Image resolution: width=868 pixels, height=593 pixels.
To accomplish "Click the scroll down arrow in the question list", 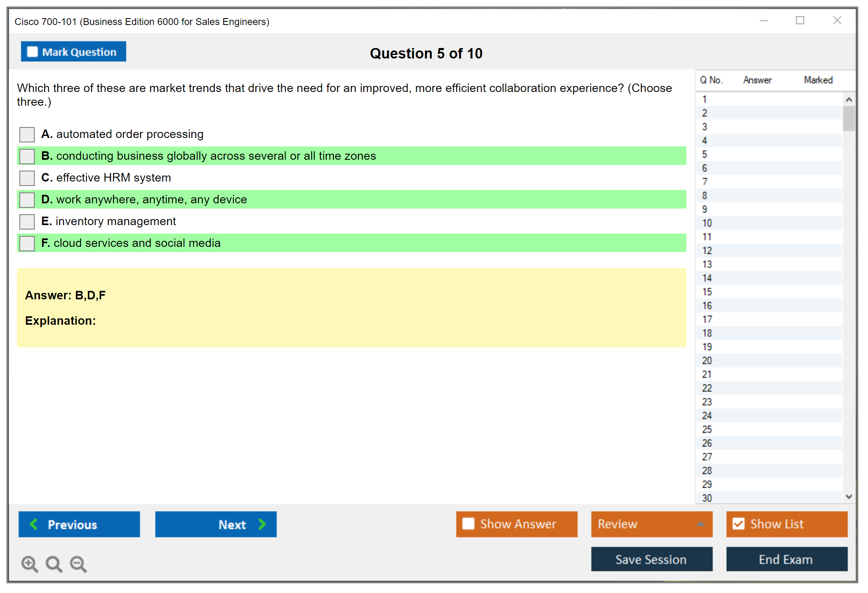I will 849,497.
